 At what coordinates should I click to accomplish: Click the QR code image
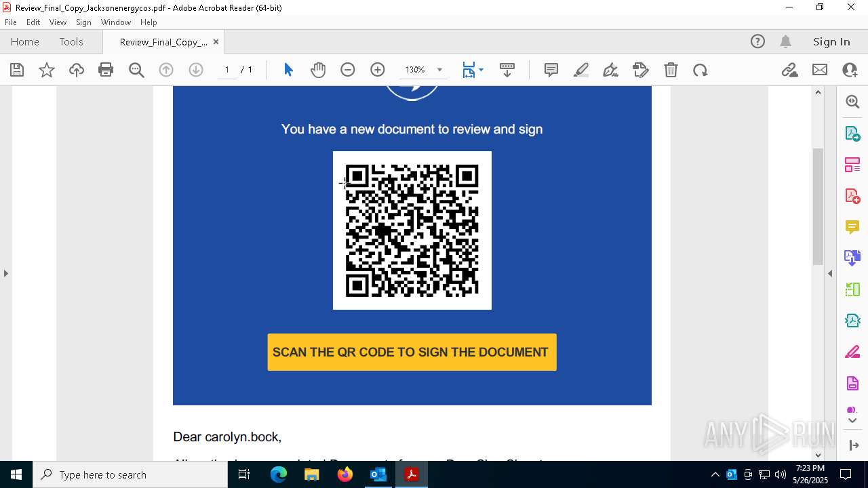tap(412, 230)
